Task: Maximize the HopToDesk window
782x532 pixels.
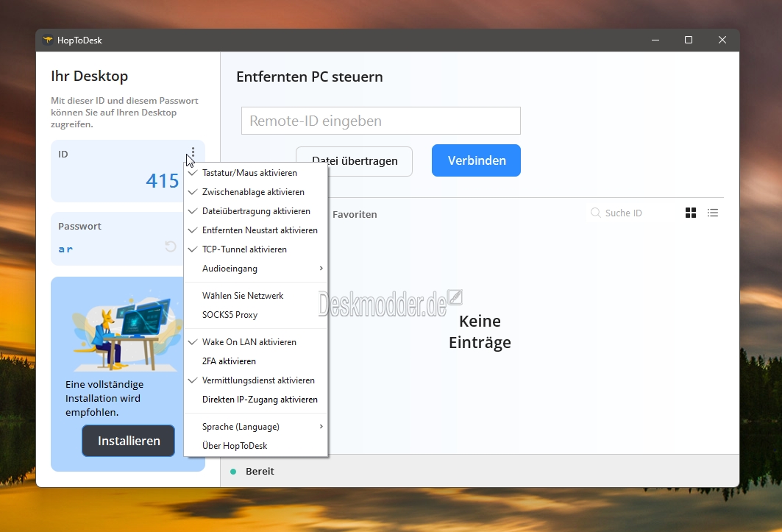Action: click(x=689, y=40)
